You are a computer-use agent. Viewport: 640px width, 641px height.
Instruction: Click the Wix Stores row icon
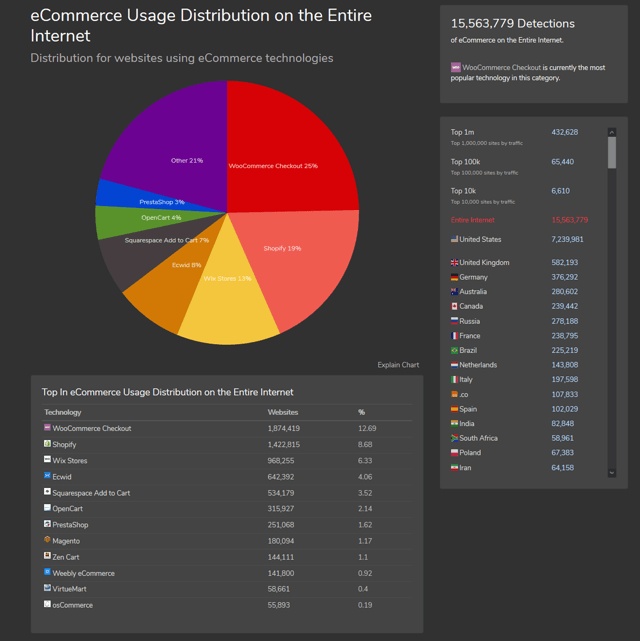click(47, 459)
